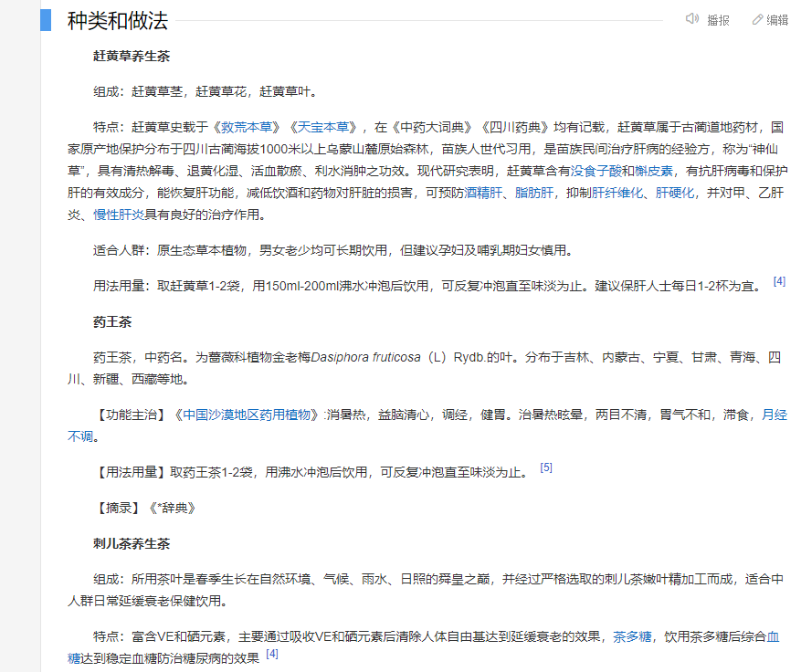
Task: Click the final [4] citation after 刺儿茶 section
Action: click(x=271, y=652)
